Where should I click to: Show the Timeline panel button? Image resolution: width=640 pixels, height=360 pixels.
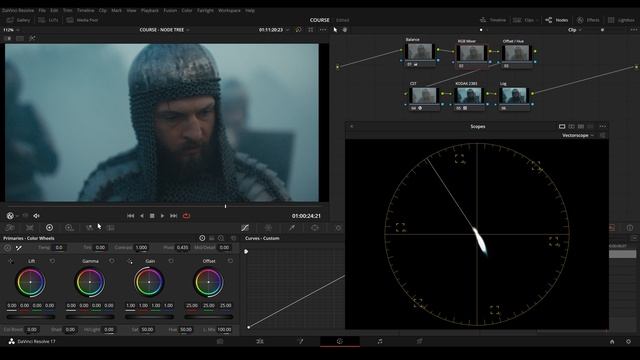click(493, 20)
